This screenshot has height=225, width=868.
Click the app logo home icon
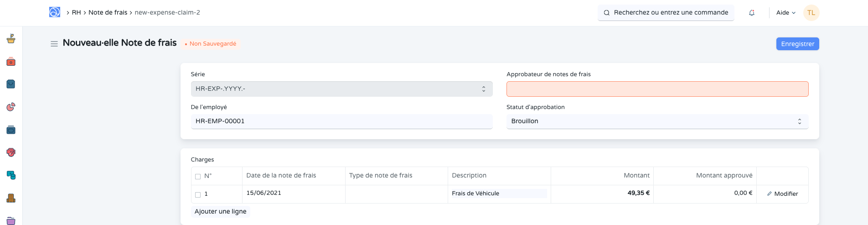pos(55,12)
